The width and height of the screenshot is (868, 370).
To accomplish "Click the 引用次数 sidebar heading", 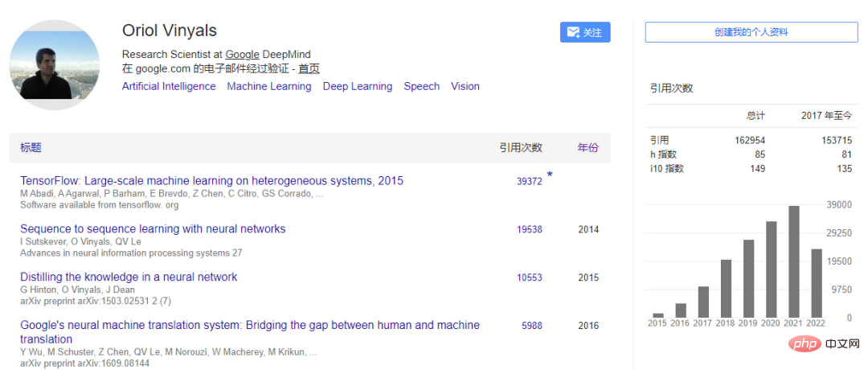I will (x=671, y=88).
